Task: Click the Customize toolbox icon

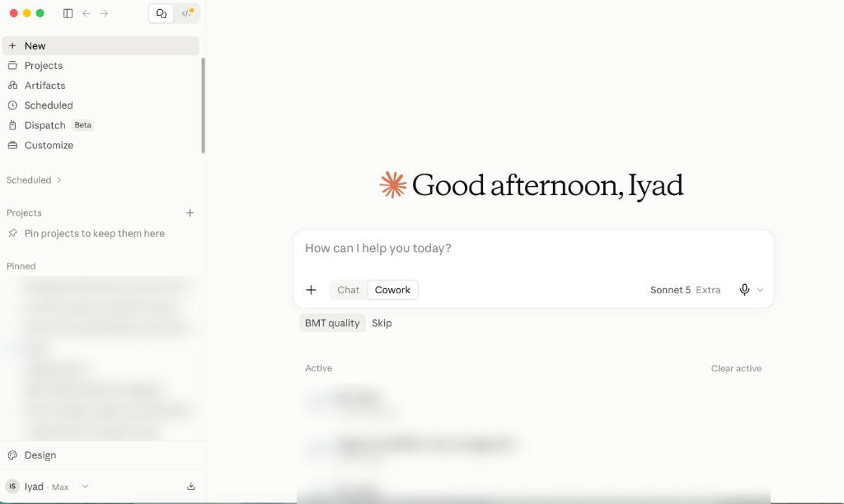Action: pyautogui.click(x=13, y=145)
